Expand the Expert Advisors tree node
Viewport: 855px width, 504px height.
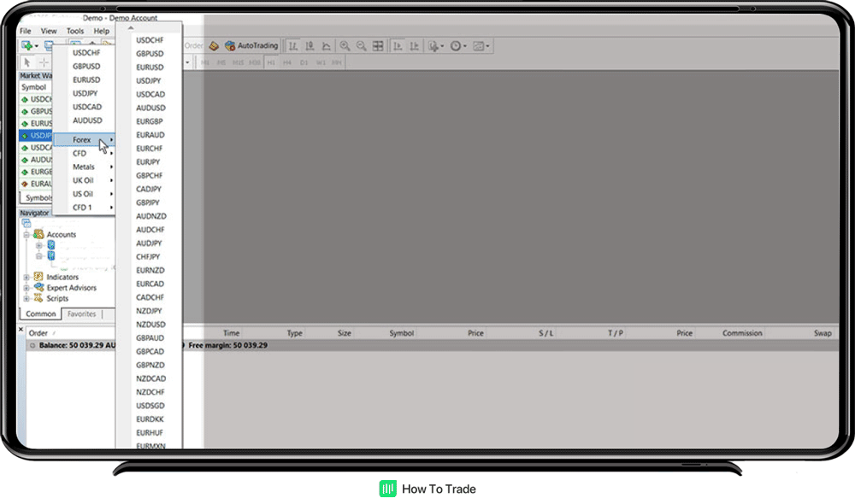pos(27,288)
